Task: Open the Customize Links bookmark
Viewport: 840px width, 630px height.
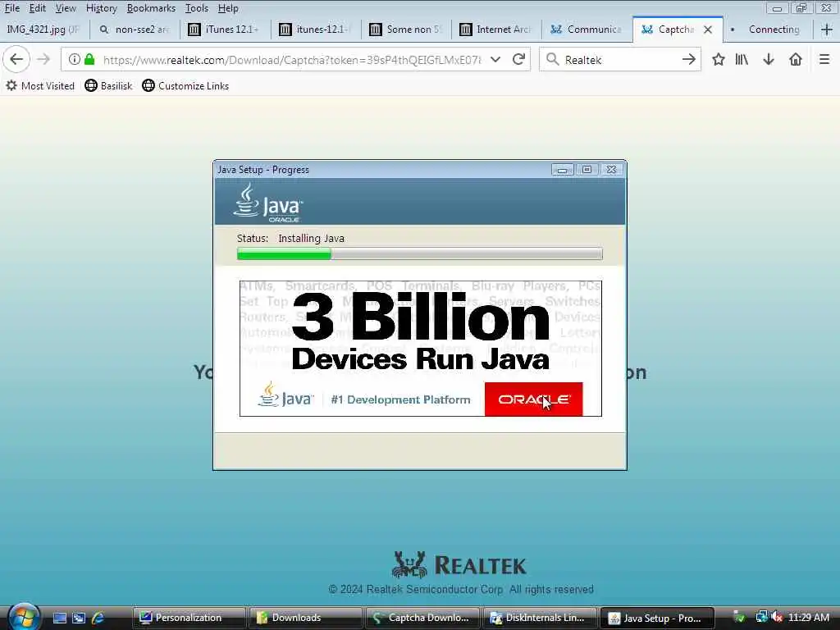Action: point(185,85)
